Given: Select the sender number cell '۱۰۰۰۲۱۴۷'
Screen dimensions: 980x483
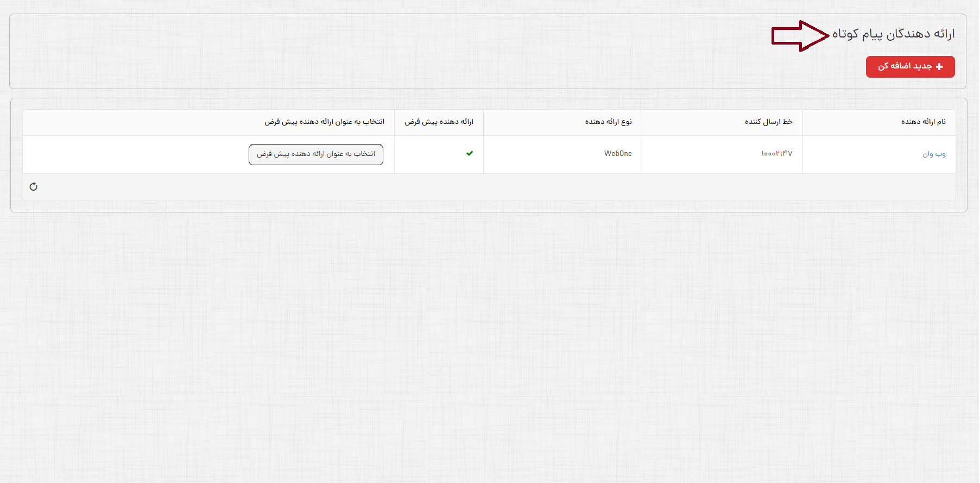Looking at the screenshot, I should tap(776, 154).
